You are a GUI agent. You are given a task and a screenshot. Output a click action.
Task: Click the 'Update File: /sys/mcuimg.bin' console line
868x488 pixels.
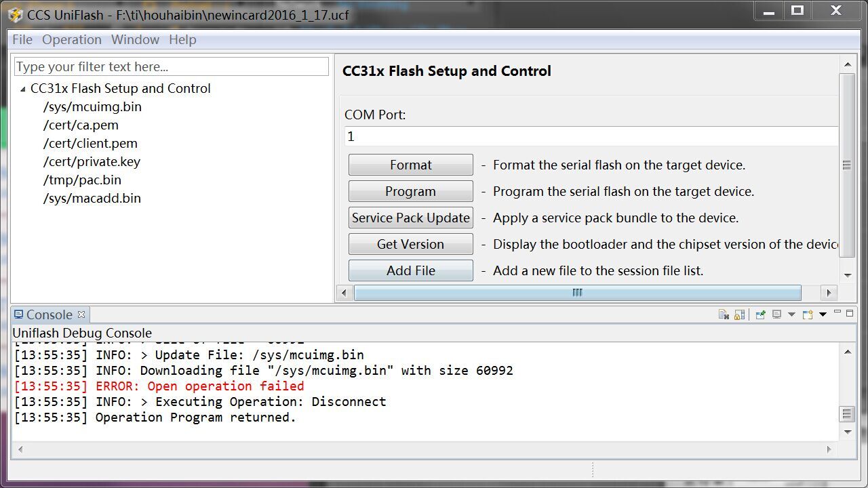pos(189,355)
